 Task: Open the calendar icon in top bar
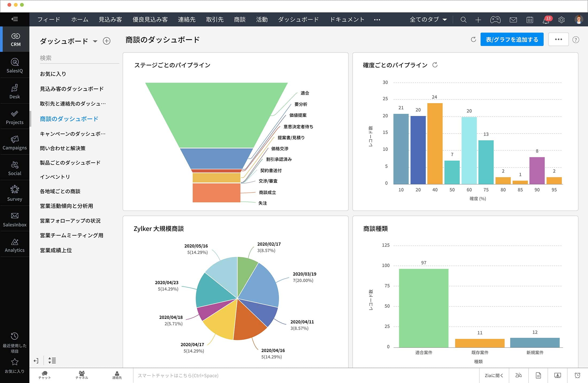pos(529,20)
